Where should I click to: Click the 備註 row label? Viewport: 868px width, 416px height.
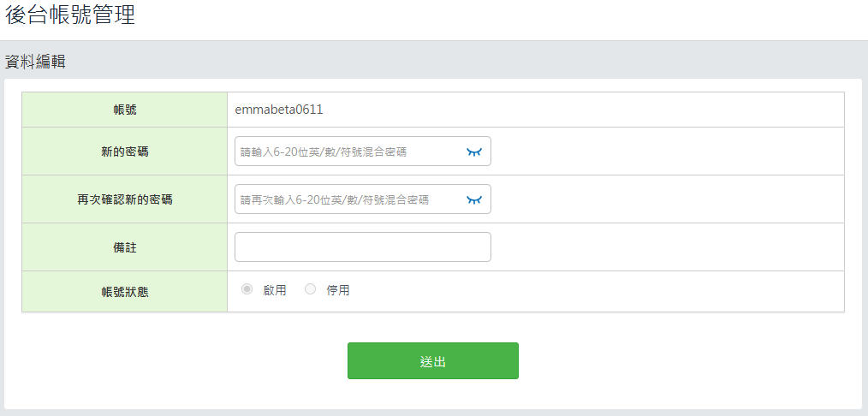coord(125,248)
